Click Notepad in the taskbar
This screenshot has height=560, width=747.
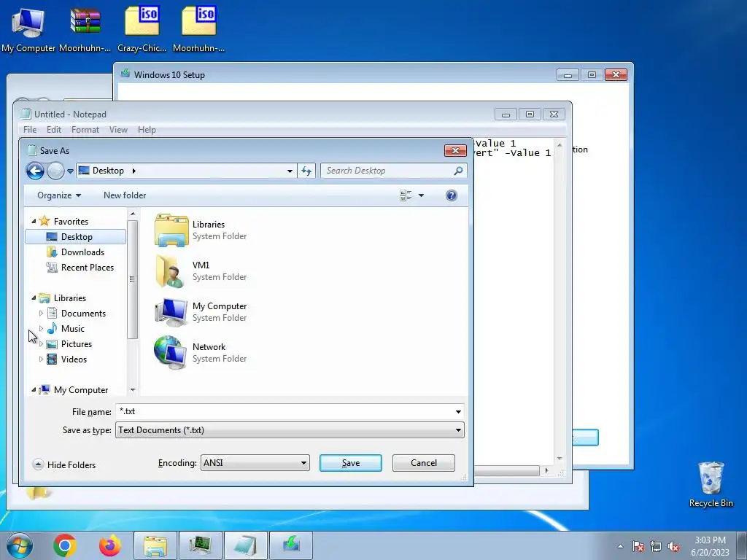[x=246, y=545]
